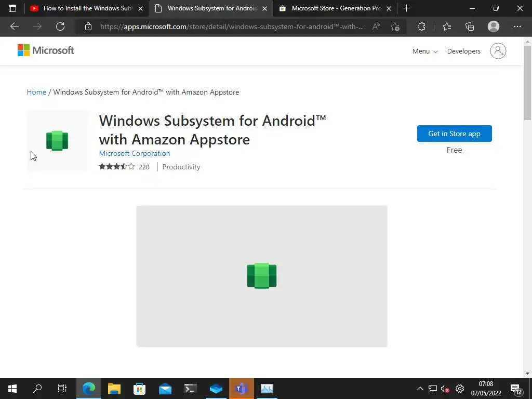Open a new browser tab
Screen dimensions: 532x399
point(406,8)
